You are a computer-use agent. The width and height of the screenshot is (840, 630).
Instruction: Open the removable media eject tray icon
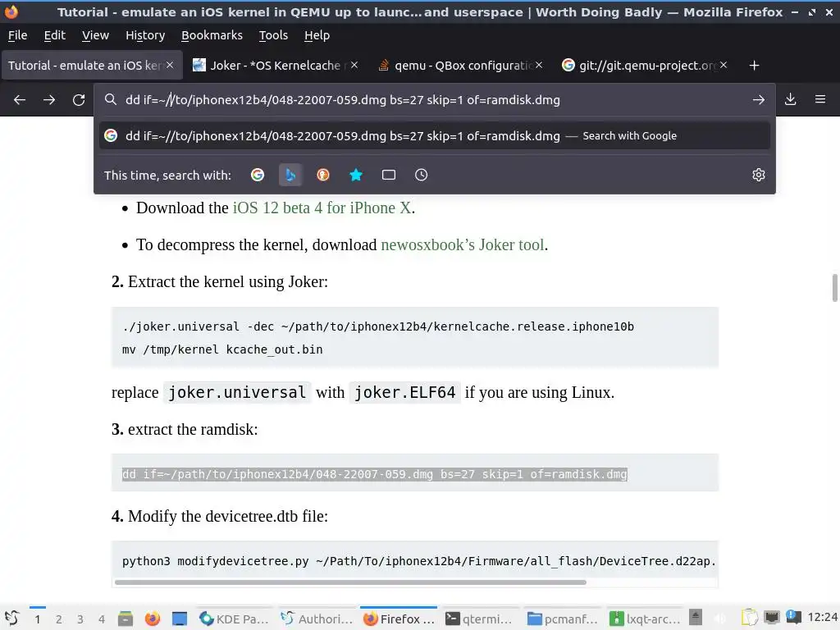coord(696,618)
